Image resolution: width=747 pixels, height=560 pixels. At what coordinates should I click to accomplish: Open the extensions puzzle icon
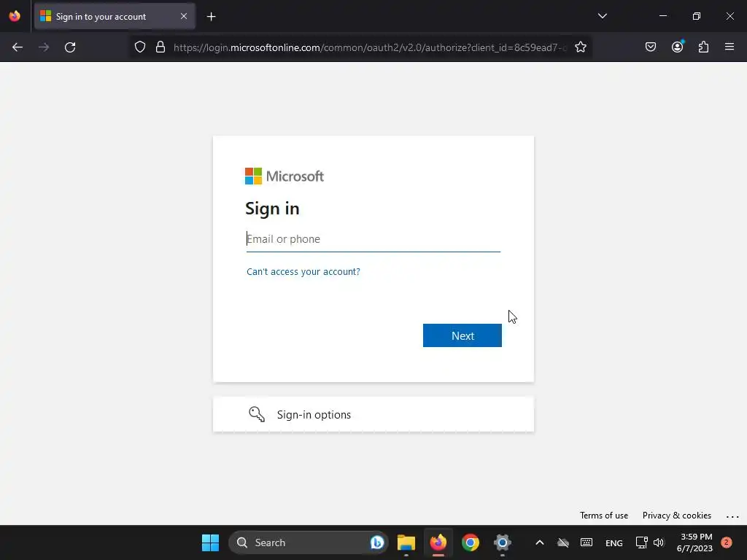point(703,47)
